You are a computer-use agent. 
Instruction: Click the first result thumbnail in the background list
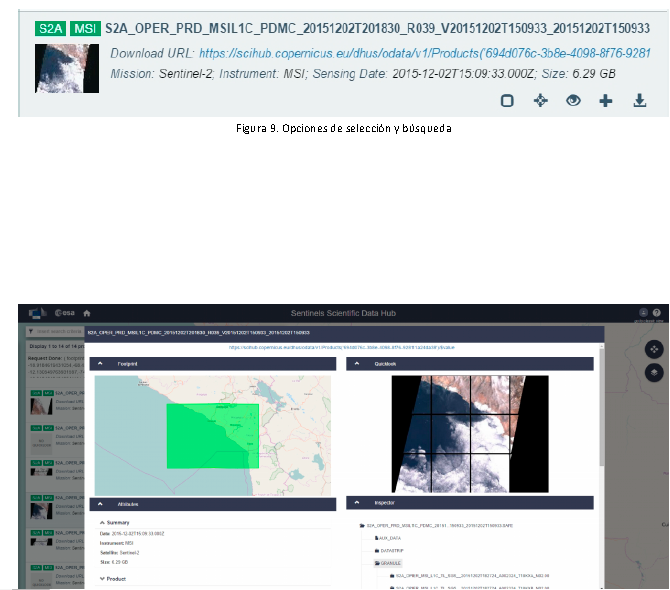click(x=41, y=406)
